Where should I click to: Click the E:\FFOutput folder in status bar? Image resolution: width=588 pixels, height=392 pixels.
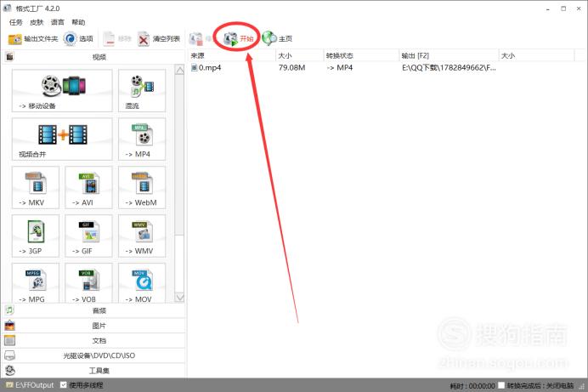pyautogui.click(x=30, y=385)
